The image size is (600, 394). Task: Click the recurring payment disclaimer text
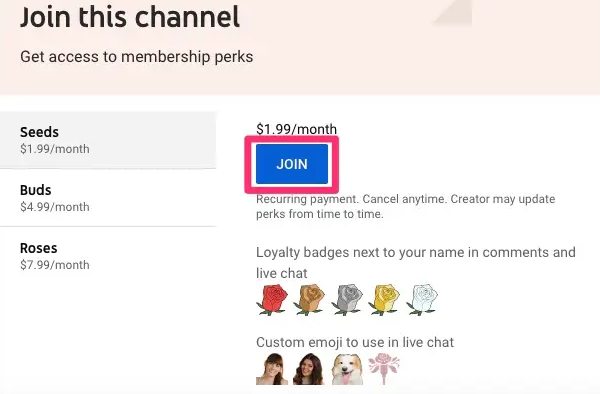pyautogui.click(x=405, y=206)
